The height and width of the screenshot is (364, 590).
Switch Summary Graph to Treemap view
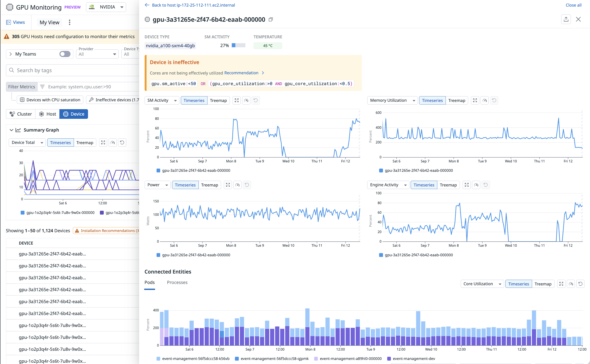85,143
